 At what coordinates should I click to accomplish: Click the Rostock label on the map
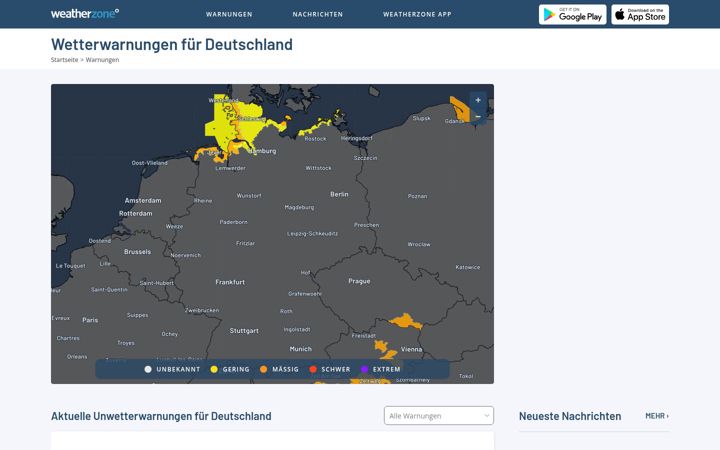[x=315, y=139]
